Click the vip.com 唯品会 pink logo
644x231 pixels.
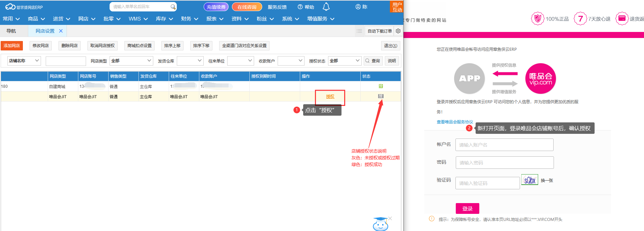540,79
